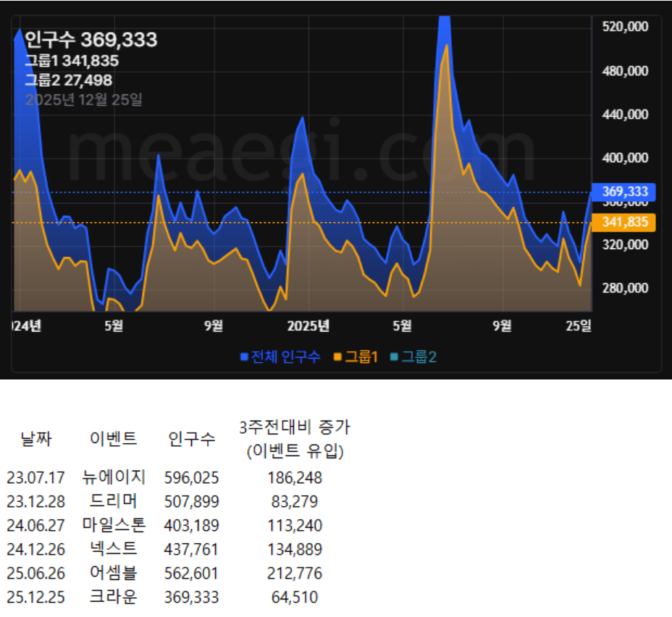Viewport: 672px width, 617px height.
Task: Select the 113,240 increase cell
Action: click(295, 526)
